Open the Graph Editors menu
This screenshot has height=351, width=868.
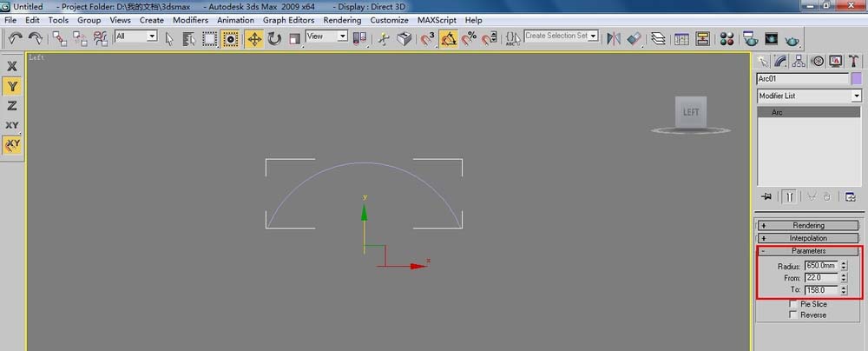[288, 20]
